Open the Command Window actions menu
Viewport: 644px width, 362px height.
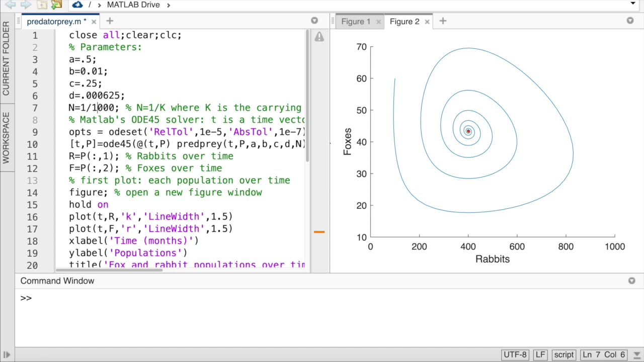632,281
